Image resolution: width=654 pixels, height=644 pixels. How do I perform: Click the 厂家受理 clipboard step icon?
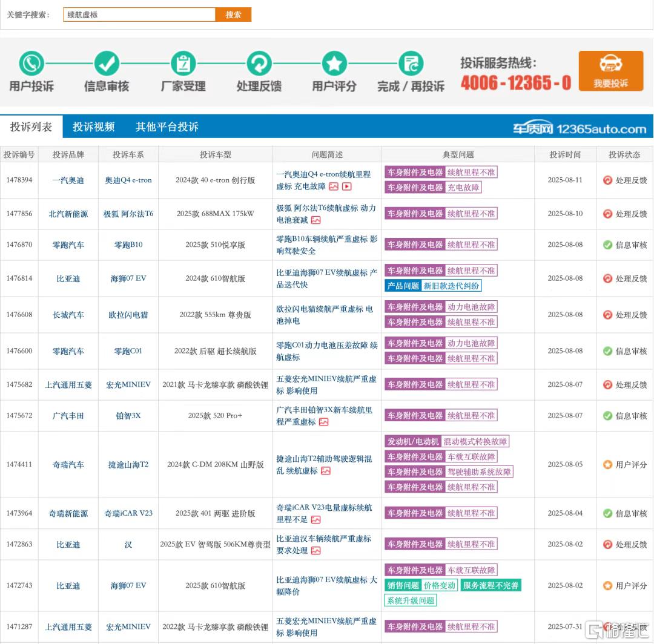click(x=183, y=64)
